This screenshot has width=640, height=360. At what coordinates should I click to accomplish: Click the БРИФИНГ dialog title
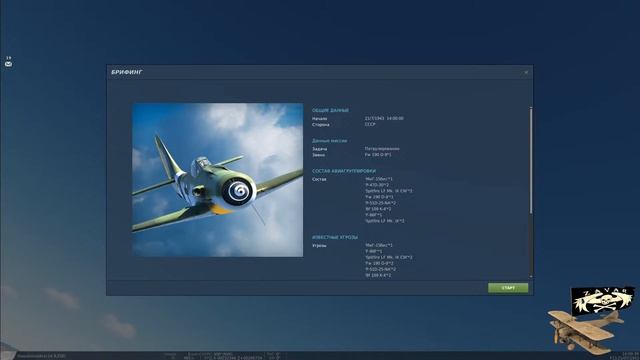coord(127,72)
